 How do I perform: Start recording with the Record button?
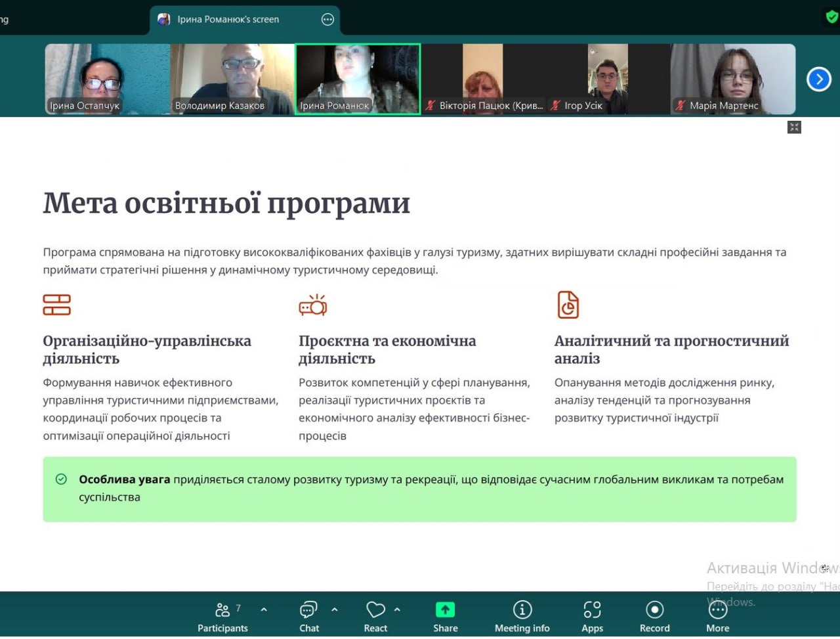[x=654, y=617]
